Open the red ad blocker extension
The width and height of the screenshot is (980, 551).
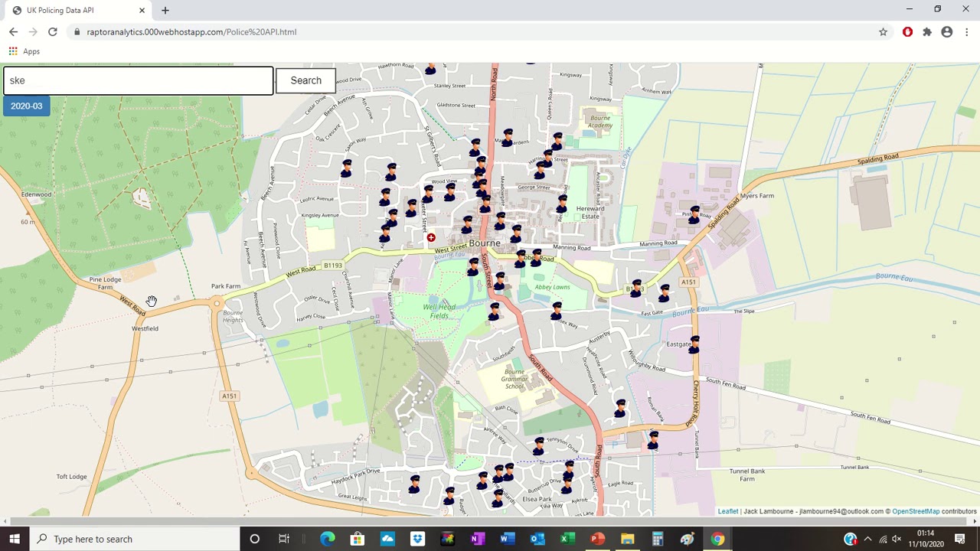[908, 32]
